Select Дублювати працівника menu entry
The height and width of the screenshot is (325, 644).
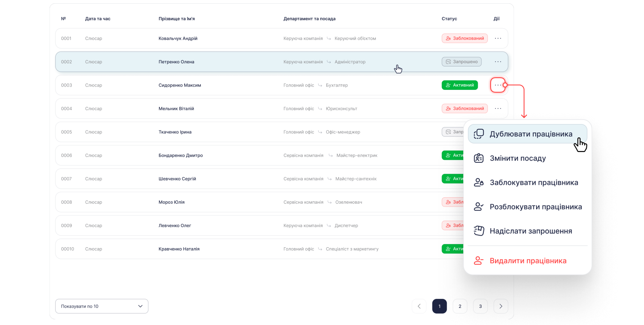point(527,134)
